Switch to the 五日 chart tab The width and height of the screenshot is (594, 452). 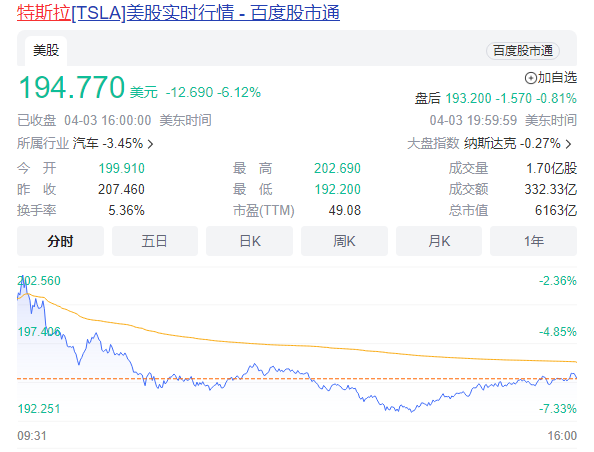(x=155, y=241)
